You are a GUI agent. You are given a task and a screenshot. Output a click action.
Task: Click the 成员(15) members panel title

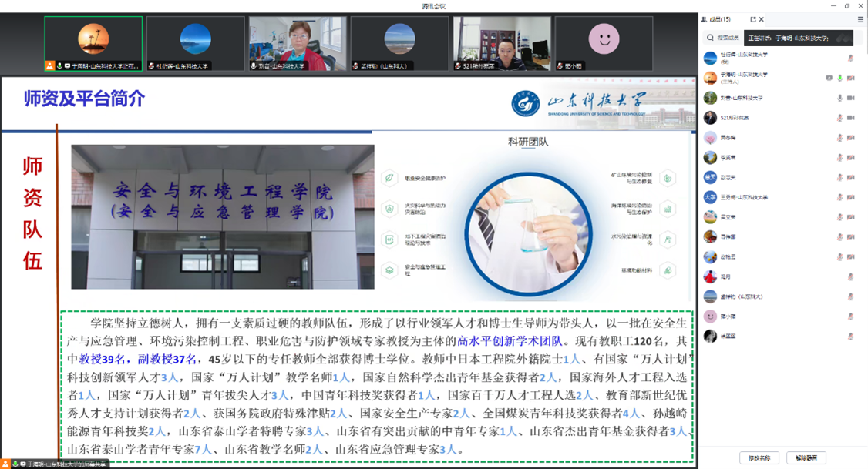tap(720, 19)
